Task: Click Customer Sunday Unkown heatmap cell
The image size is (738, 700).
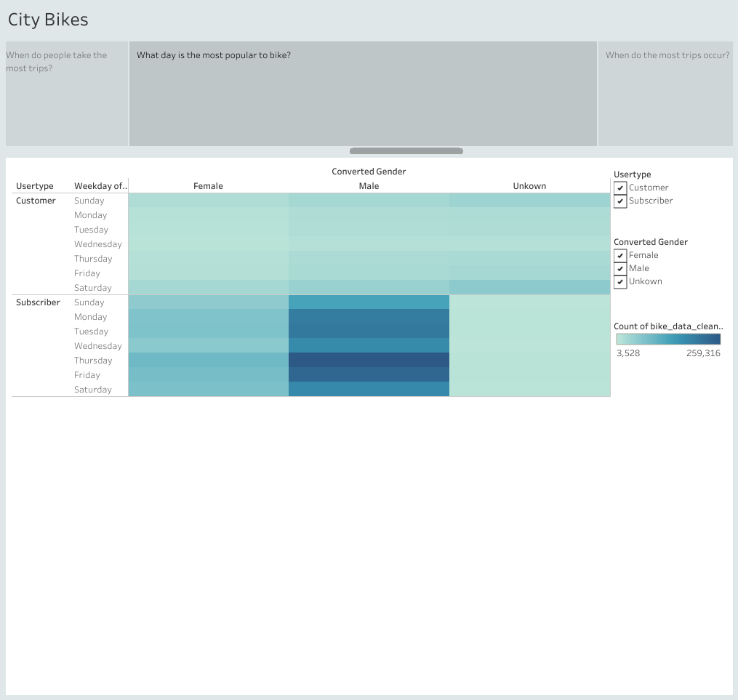Action: click(x=530, y=201)
